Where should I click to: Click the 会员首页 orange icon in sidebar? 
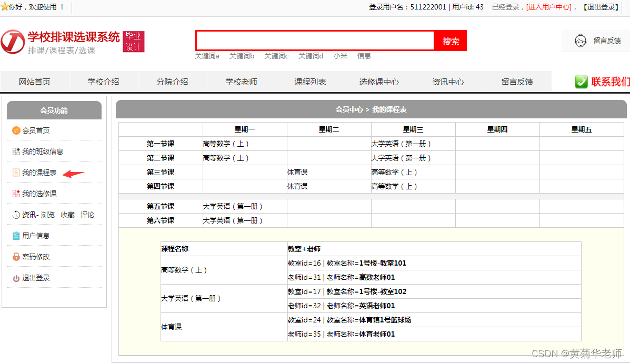[16, 130]
